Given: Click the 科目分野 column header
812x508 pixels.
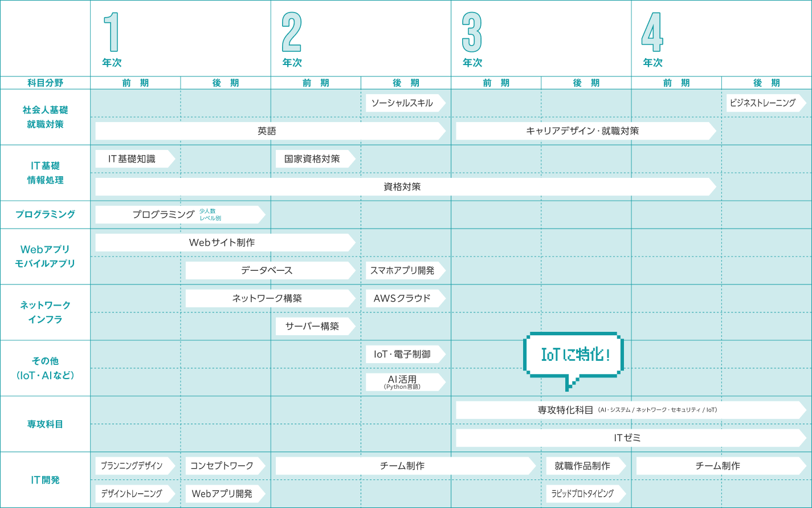Looking at the screenshot, I should coord(45,83).
